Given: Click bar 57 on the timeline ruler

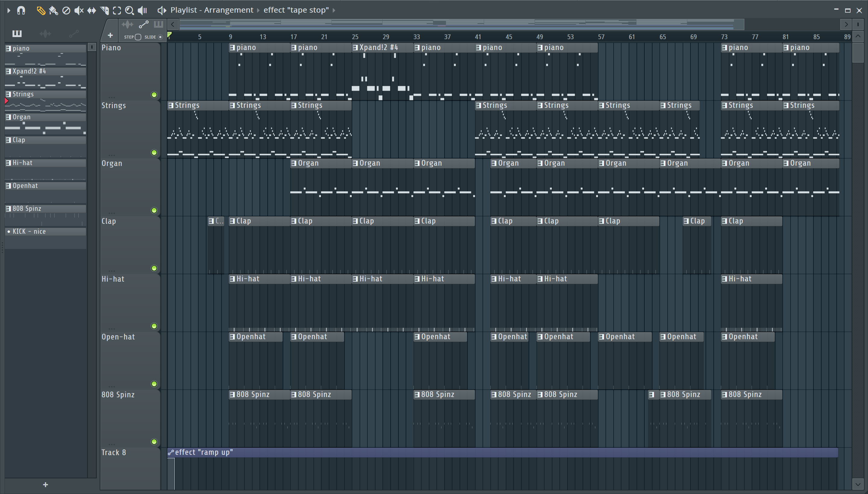Looking at the screenshot, I should point(601,37).
